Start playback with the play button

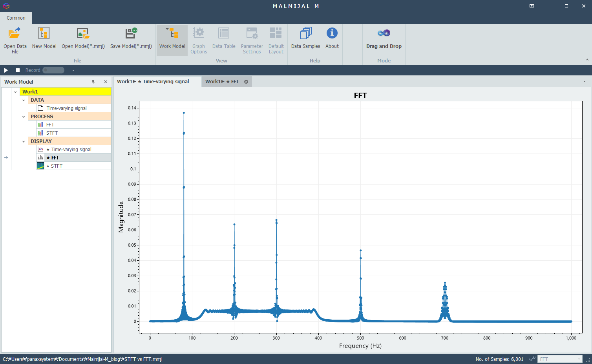click(x=6, y=70)
